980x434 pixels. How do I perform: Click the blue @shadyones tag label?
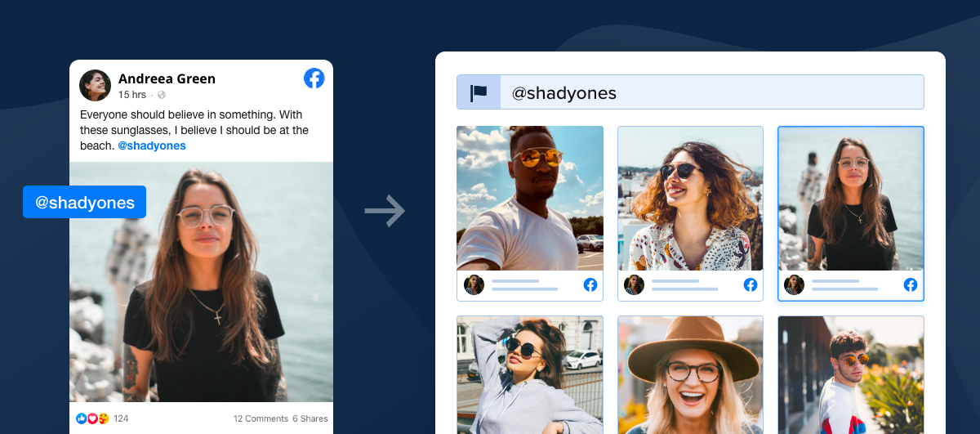click(85, 203)
